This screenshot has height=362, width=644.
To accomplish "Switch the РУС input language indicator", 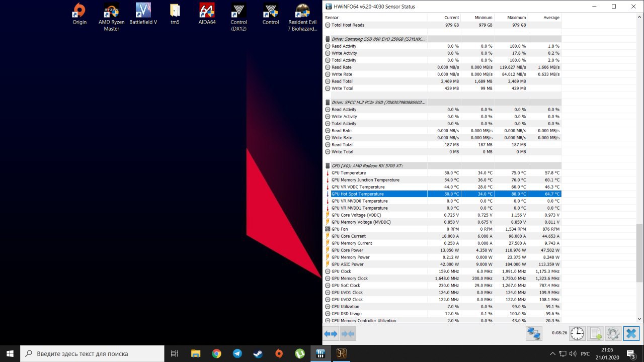I will pos(585,353).
